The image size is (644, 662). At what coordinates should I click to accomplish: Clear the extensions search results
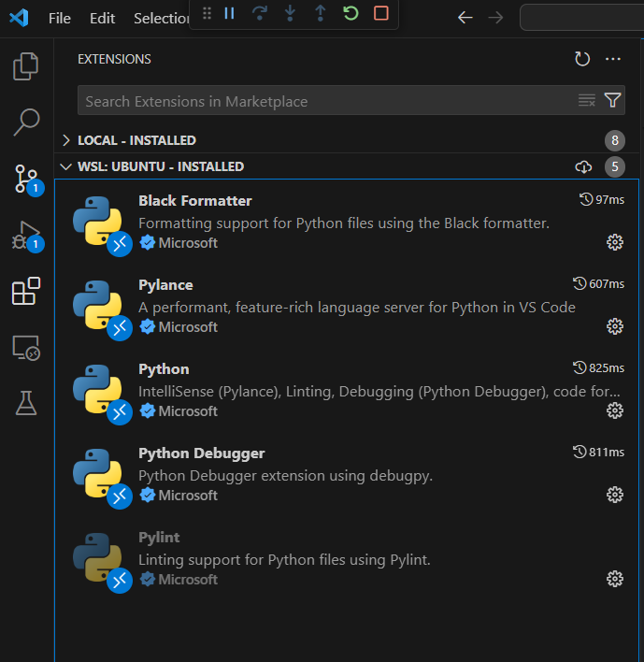pos(587,100)
